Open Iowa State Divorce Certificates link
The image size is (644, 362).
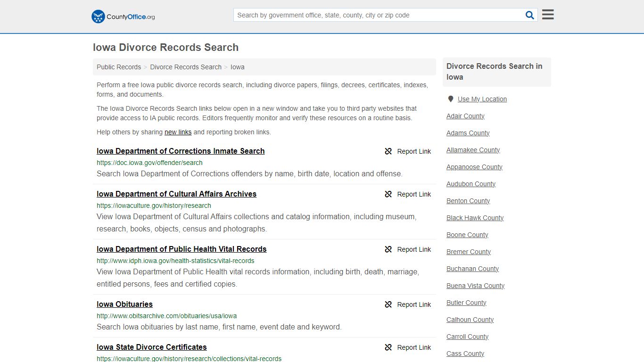click(x=151, y=347)
